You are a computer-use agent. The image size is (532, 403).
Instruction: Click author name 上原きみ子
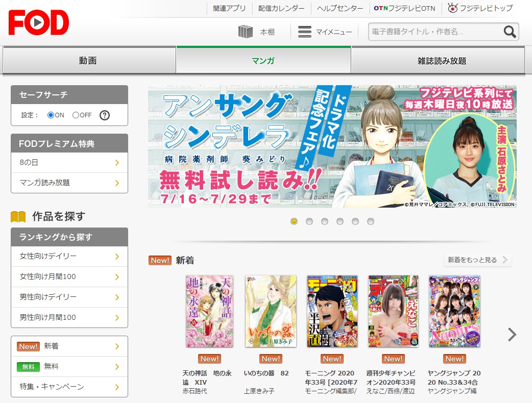pos(259,391)
